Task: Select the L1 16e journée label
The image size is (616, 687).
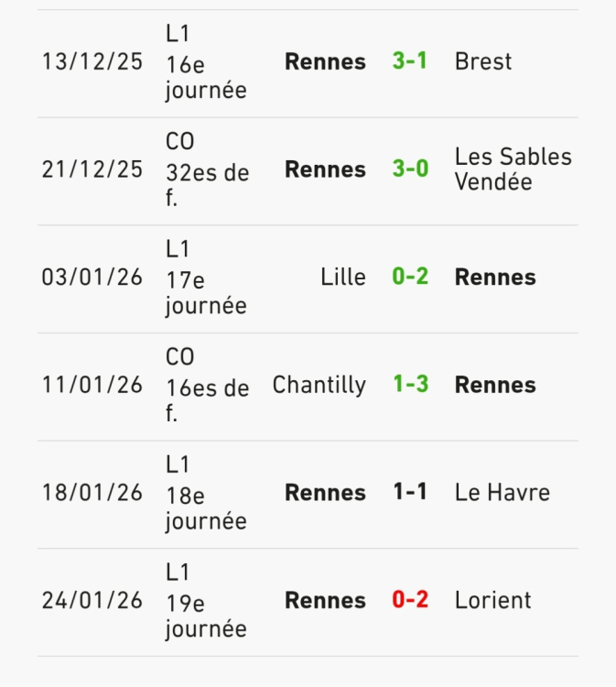Action: [x=205, y=61]
